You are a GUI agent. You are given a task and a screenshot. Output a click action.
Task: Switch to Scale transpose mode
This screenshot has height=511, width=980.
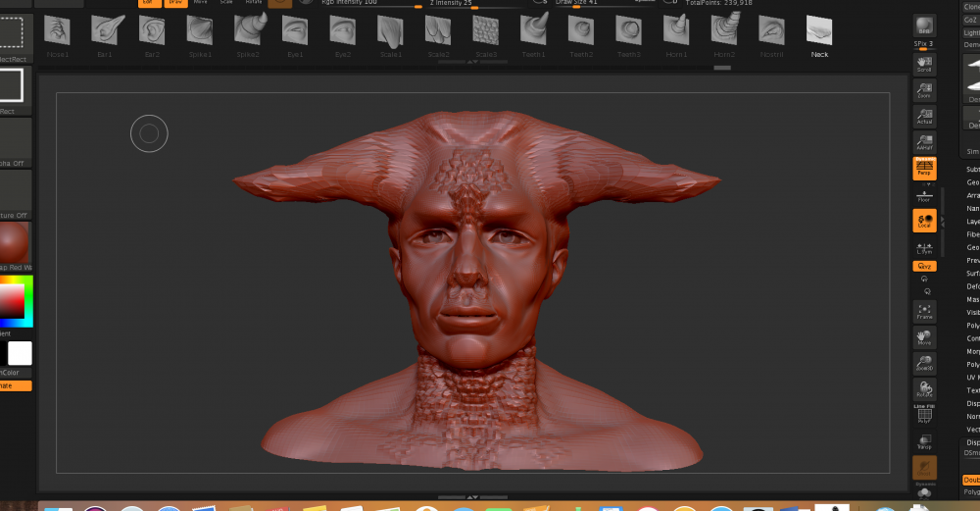tap(227, 3)
